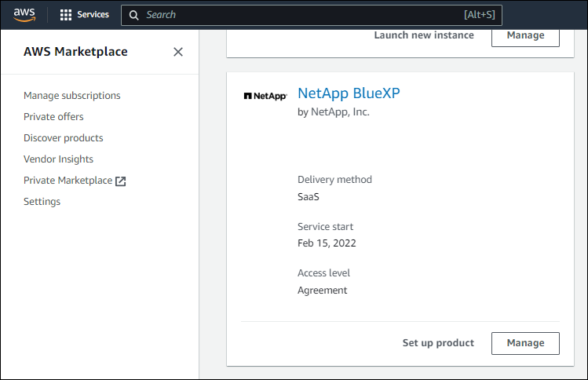The height and width of the screenshot is (380, 588).
Task: Open Private offers page
Action: 53,117
